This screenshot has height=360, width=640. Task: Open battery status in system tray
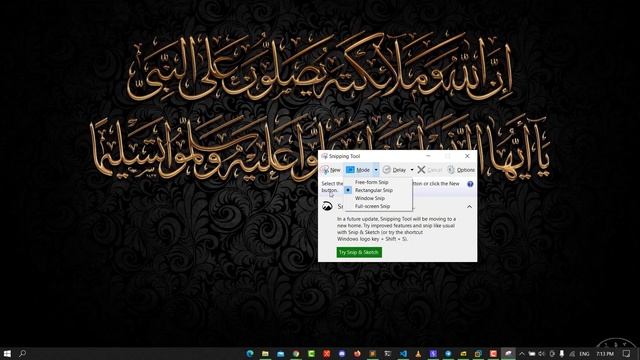point(532,354)
